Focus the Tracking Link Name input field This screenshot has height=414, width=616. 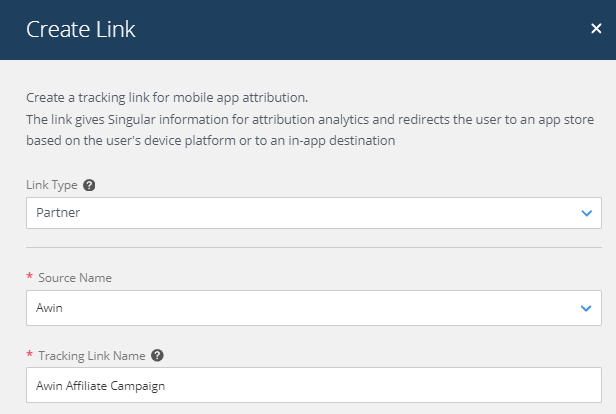coord(314,385)
